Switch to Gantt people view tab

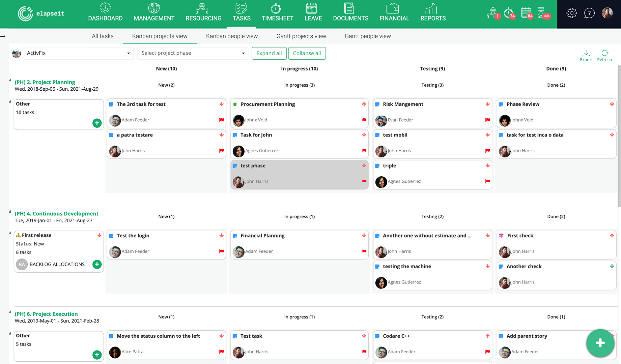(x=368, y=36)
